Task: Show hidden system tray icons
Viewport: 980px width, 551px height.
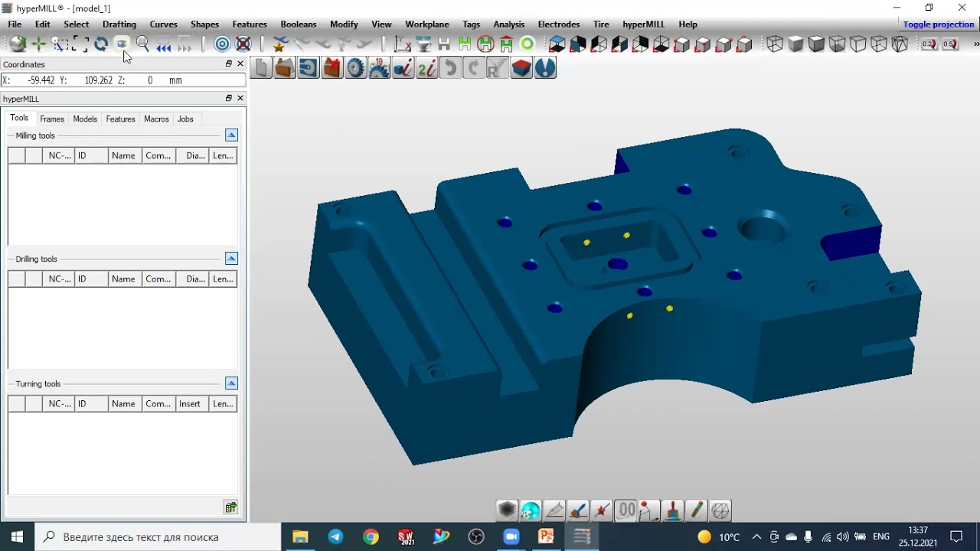Action: [756, 536]
